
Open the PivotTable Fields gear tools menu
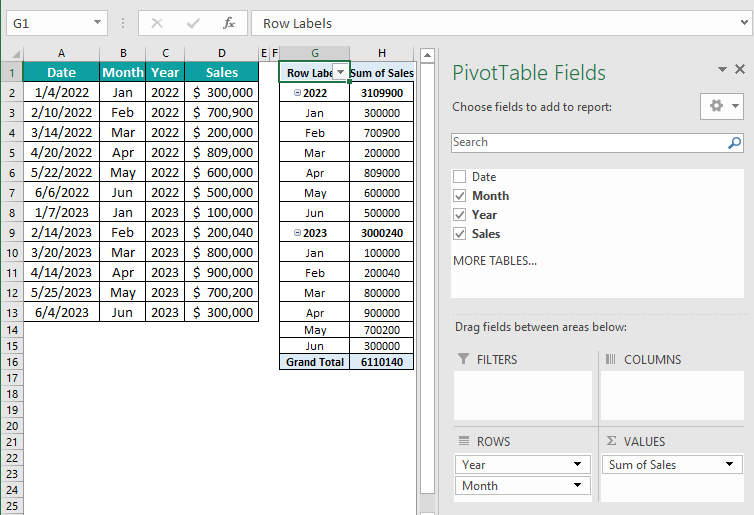pos(722,106)
